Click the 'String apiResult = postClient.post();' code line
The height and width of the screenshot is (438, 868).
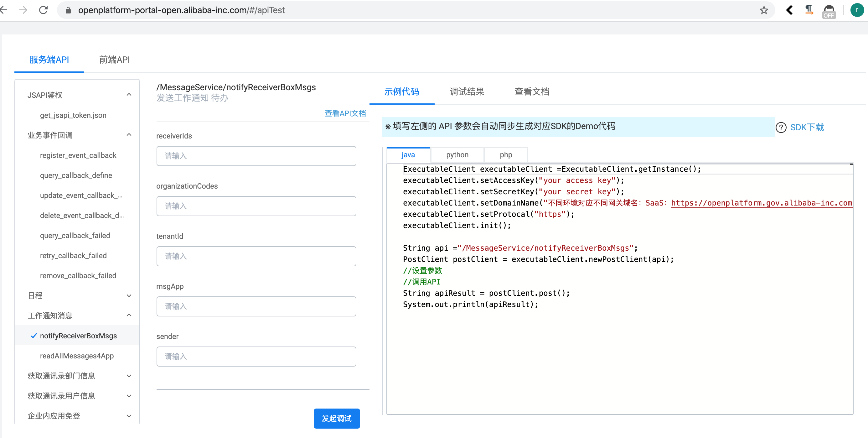click(x=486, y=293)
